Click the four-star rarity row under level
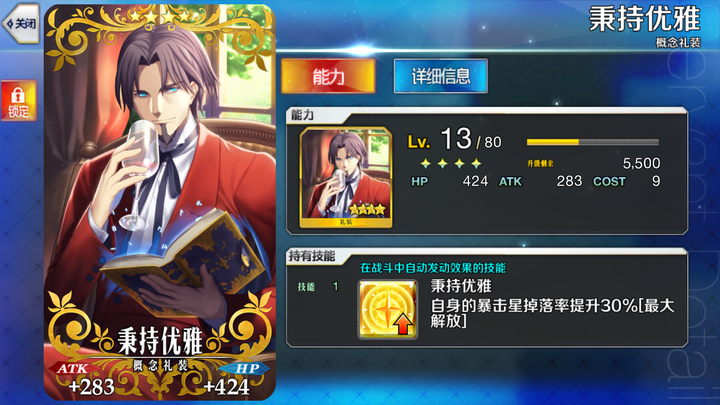Viewport: 720px width, 405px height. (x=450, y=163)
